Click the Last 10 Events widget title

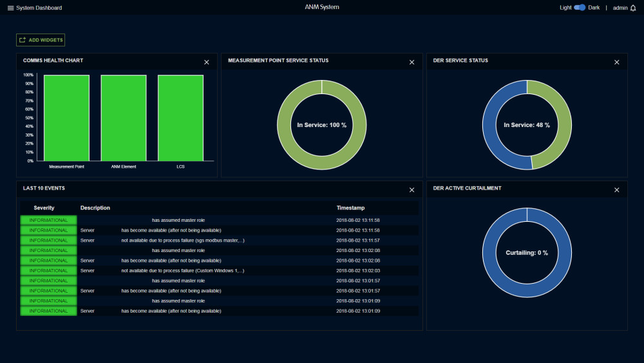click(44, 188)
